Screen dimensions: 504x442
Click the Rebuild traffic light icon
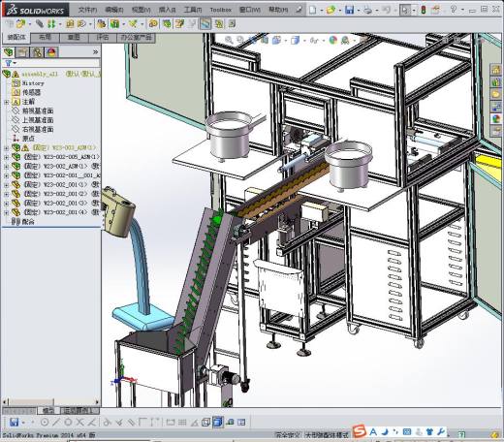[424, 10]
